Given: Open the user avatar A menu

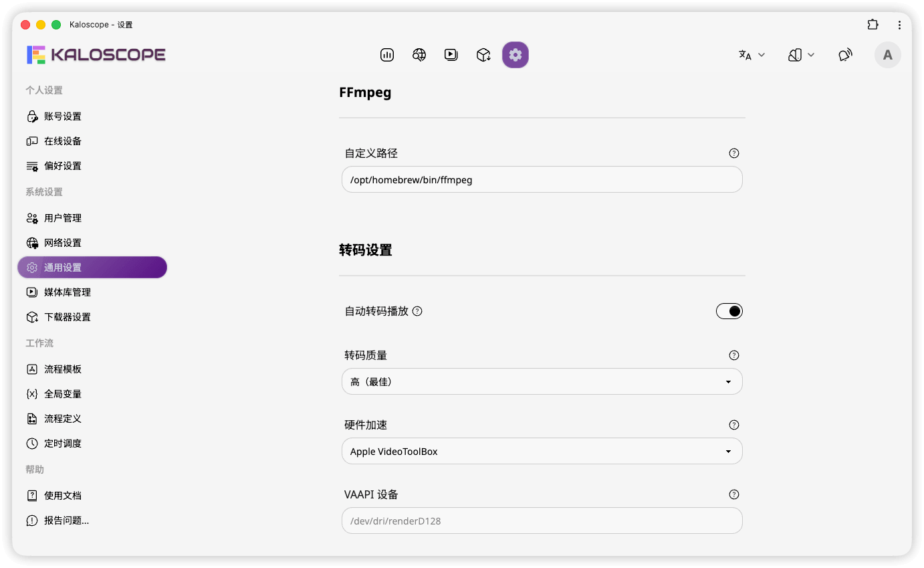Looking at the screenshot, I should 888,55.
